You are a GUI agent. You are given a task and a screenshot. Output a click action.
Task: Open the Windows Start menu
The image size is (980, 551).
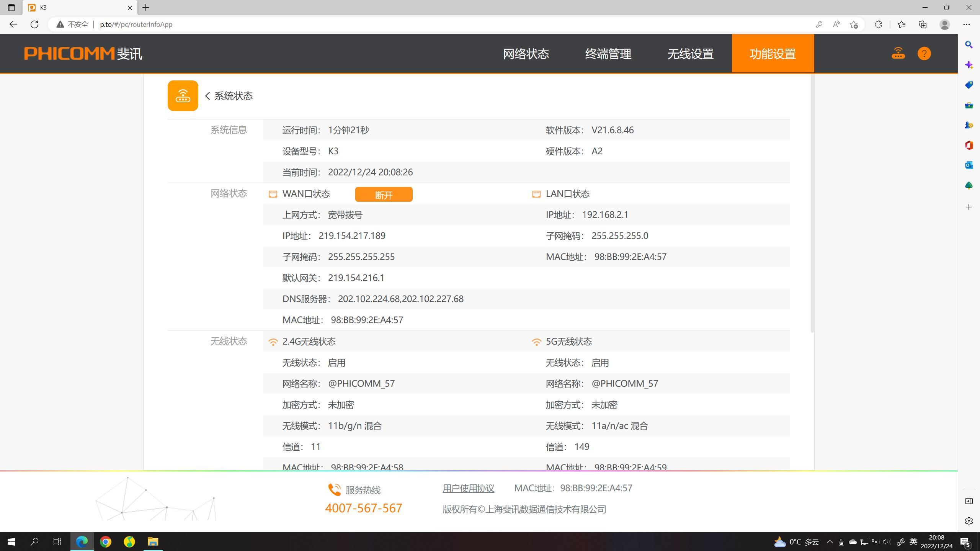tap(11, 541)
